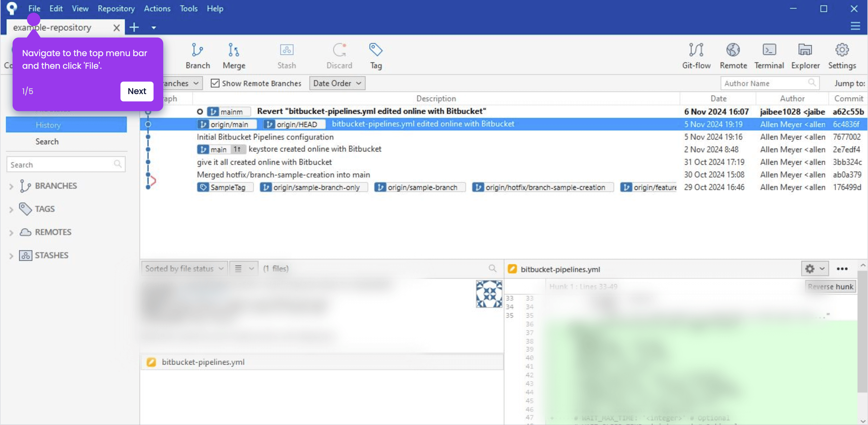
Task: Open the Tools menu
Action: 188,8
